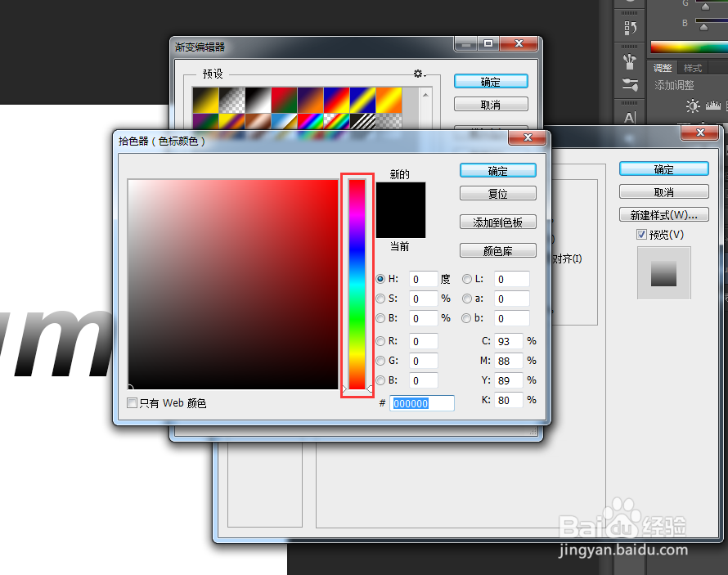Image resolution: width=728 pixels, height=575 pixels.
Task: Click 确定 in the layer style dialog
Action: point(664,169)
